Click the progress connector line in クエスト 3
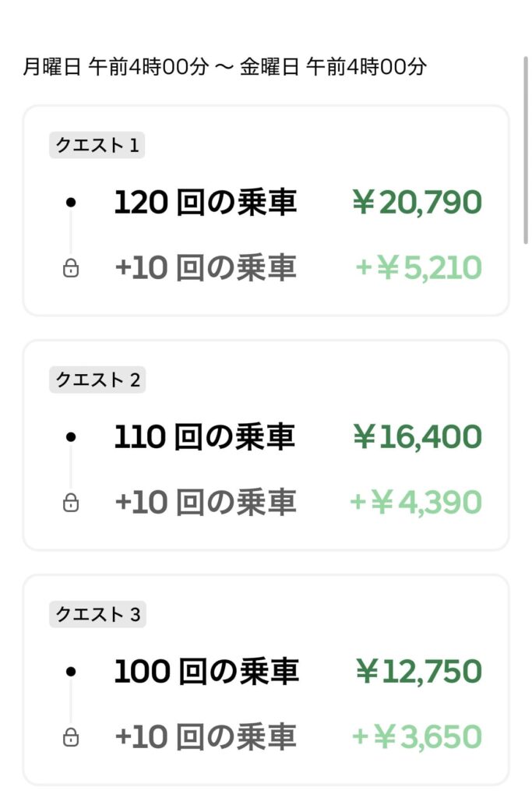Viewport: 532px width, 798px height. 72,703
